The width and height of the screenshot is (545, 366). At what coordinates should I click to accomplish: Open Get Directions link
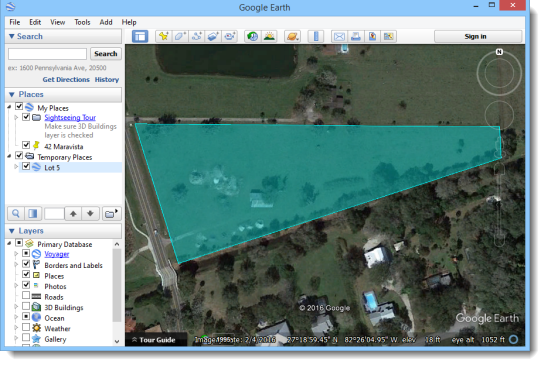coord(66,80)
